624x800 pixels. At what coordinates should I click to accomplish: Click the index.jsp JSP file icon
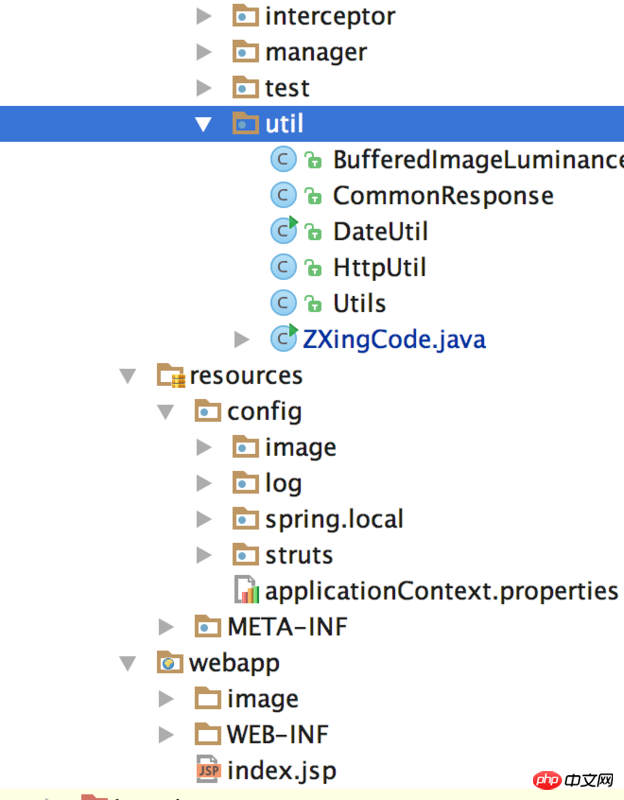tap(208, 771)
